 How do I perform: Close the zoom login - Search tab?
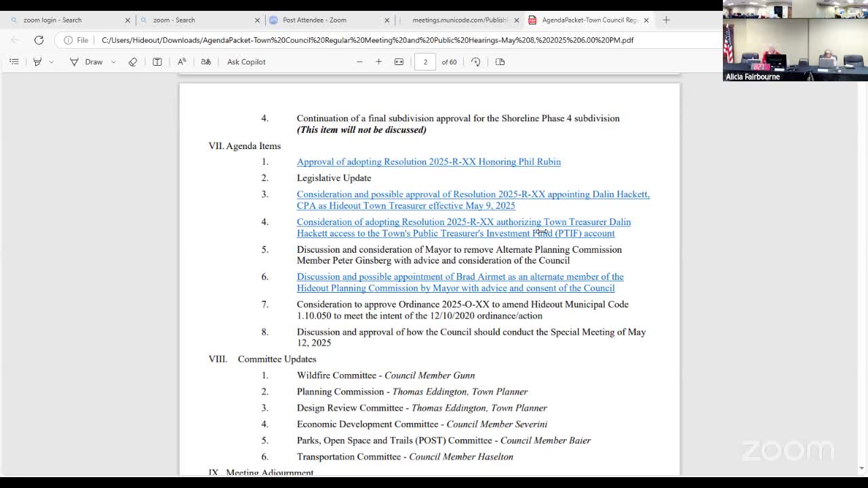[127, 20]
